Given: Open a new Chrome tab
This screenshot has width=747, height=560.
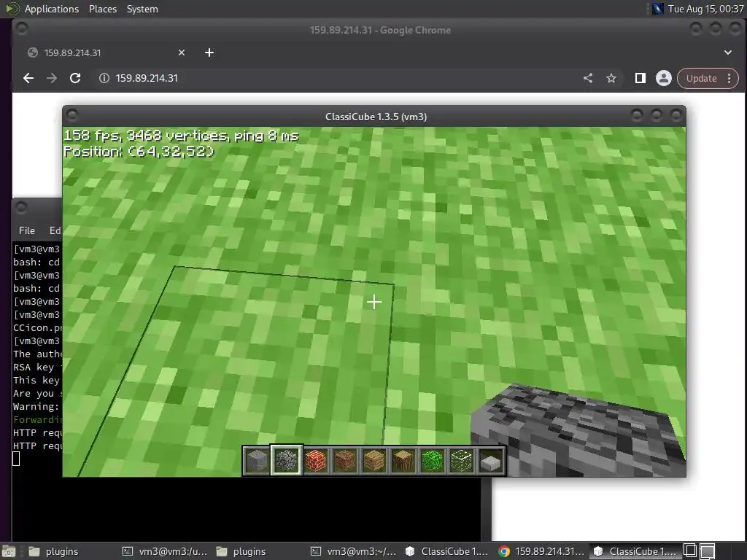Looking at the screenshot, I should click(209, 52).
